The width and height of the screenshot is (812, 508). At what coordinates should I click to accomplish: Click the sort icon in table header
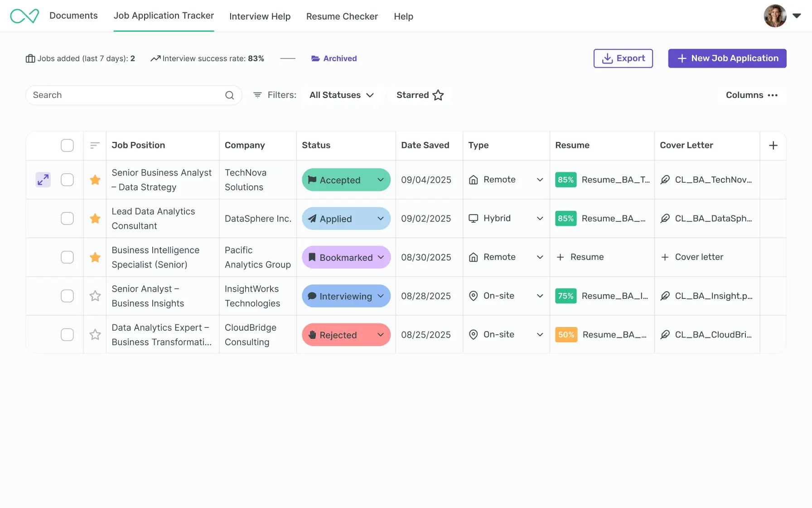tap(95, 146)
